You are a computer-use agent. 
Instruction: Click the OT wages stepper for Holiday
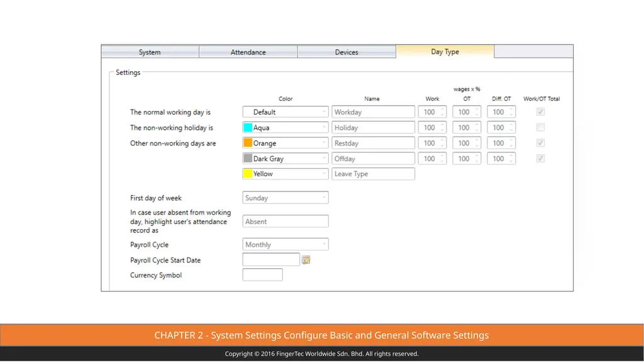click(467, 128)
